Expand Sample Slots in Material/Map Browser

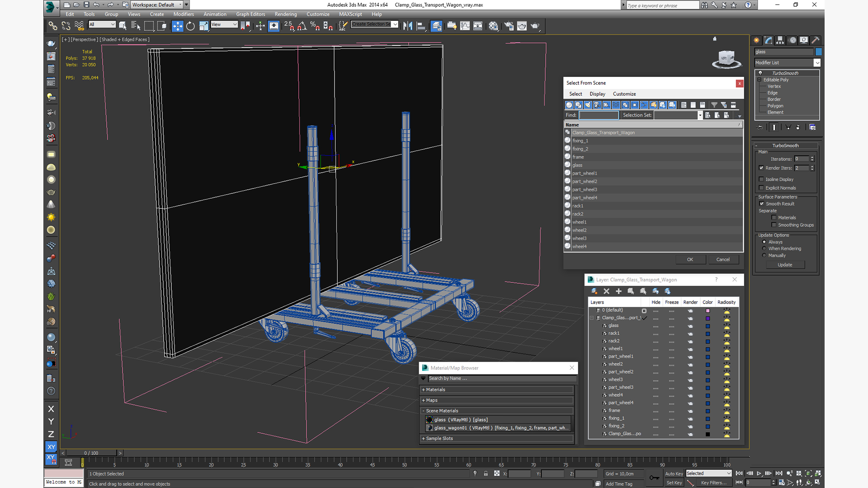(497, 438)
